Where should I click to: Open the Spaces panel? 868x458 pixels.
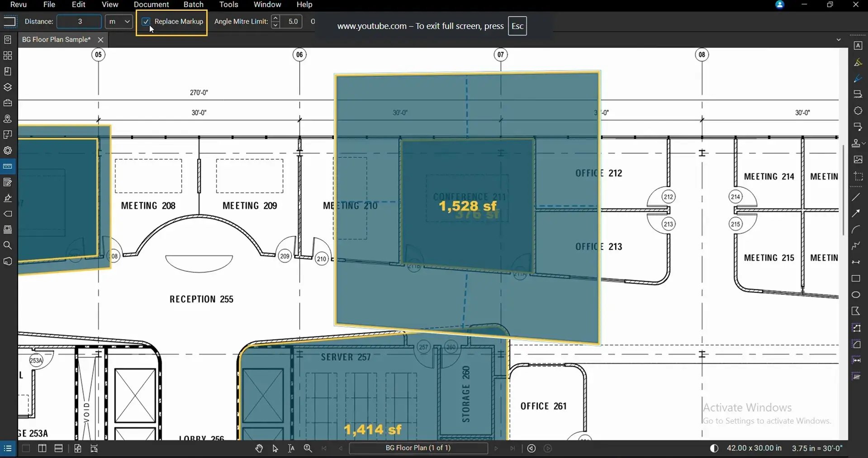(x=8, y=135)
